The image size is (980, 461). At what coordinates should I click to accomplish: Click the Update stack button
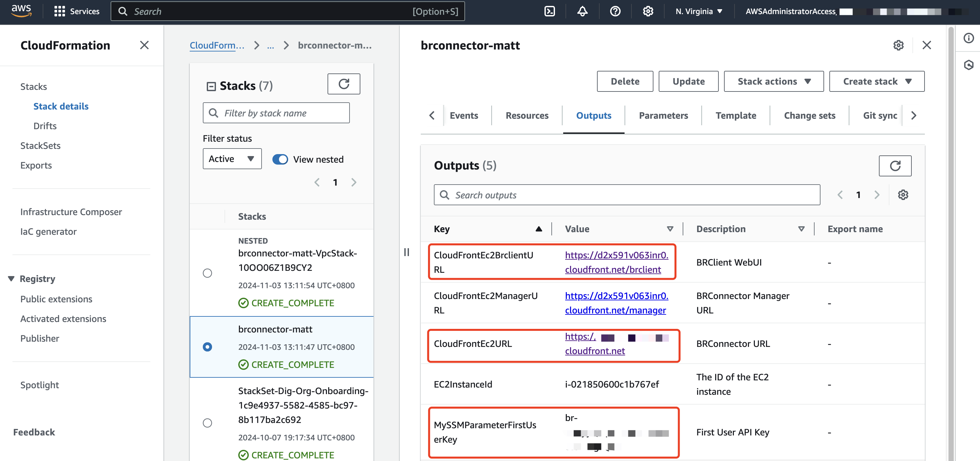click(688, 81)
